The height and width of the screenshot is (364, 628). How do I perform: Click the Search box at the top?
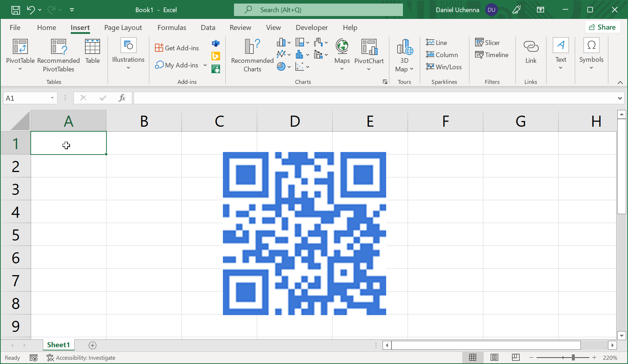point(318,10)
